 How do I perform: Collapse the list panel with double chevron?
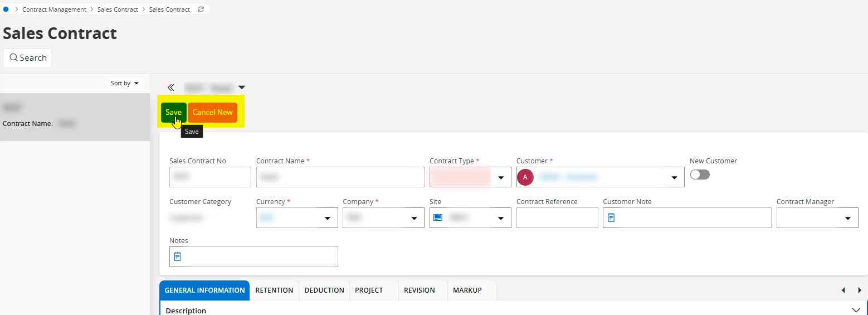point(171,88)
